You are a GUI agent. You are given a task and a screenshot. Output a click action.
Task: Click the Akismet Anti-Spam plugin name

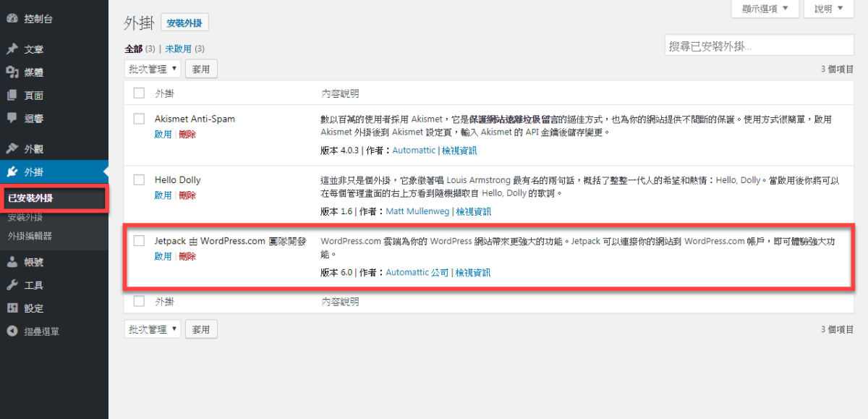pos(195,119)
